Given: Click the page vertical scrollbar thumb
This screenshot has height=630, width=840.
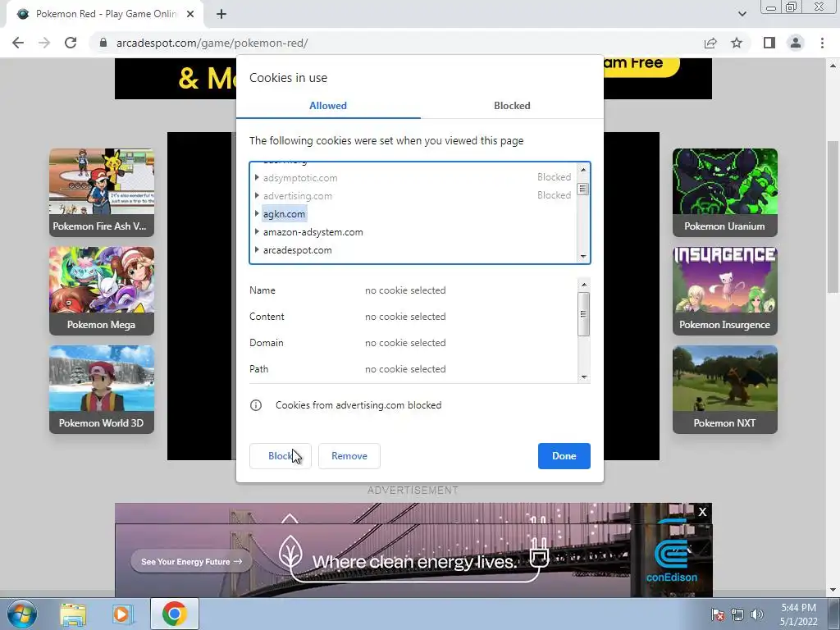Looking at the screenshot, I should (833, 217).
